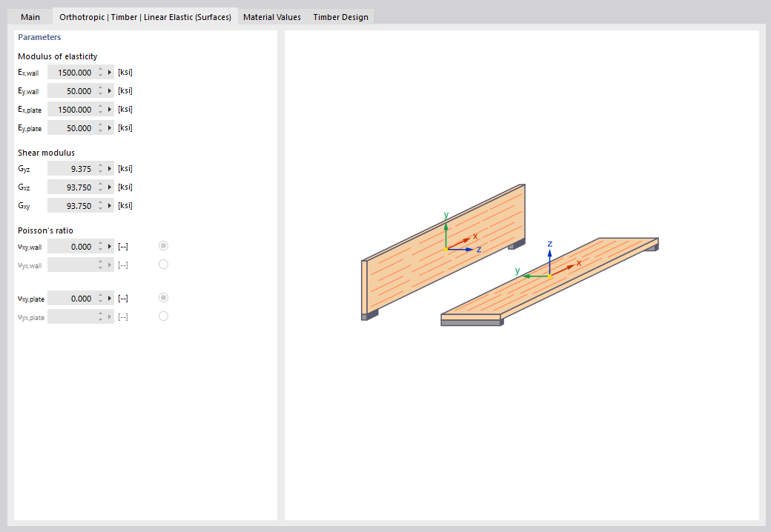Click the arrow icon beside Ey,wall field
The image size is (771, 532).
pyautogui.click(x=109, y=90)
